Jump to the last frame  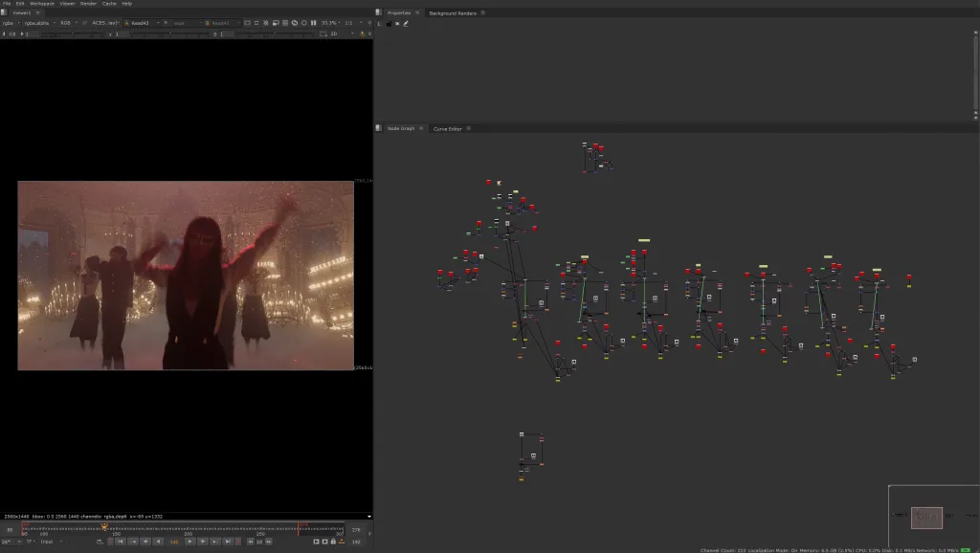point(228,542)
